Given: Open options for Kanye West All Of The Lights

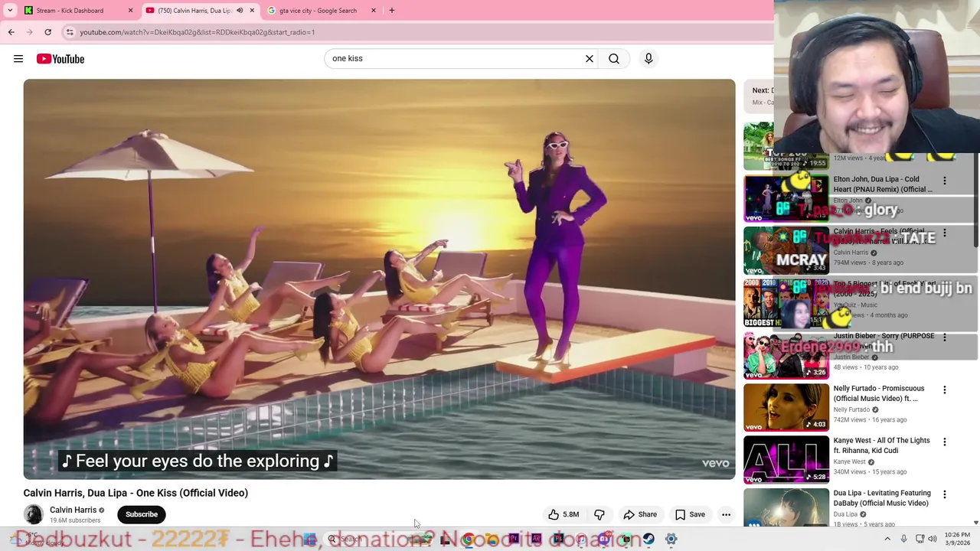Looking at the screenshot, I should coord(945,442).
